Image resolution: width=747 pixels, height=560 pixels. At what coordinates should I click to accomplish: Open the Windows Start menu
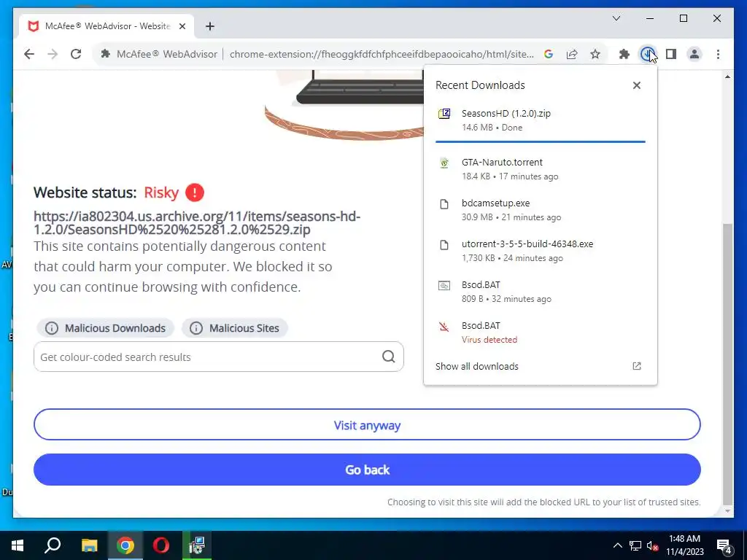18,545
